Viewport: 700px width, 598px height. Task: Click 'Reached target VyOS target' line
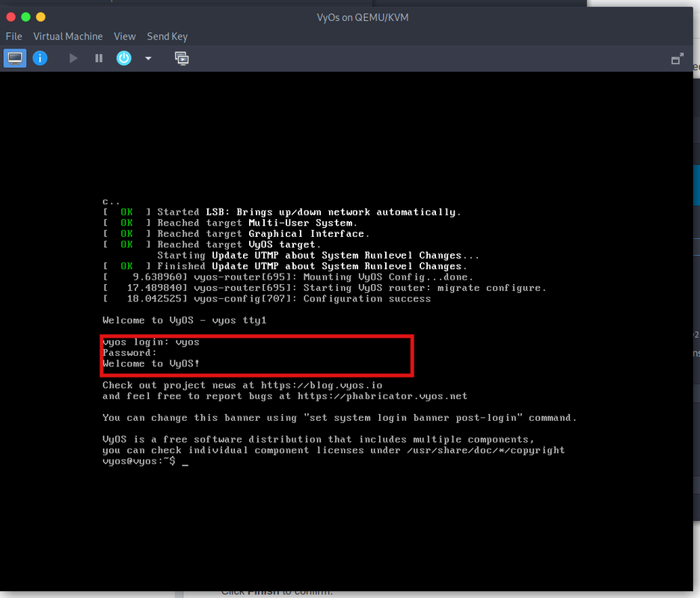tap(212, 244)
